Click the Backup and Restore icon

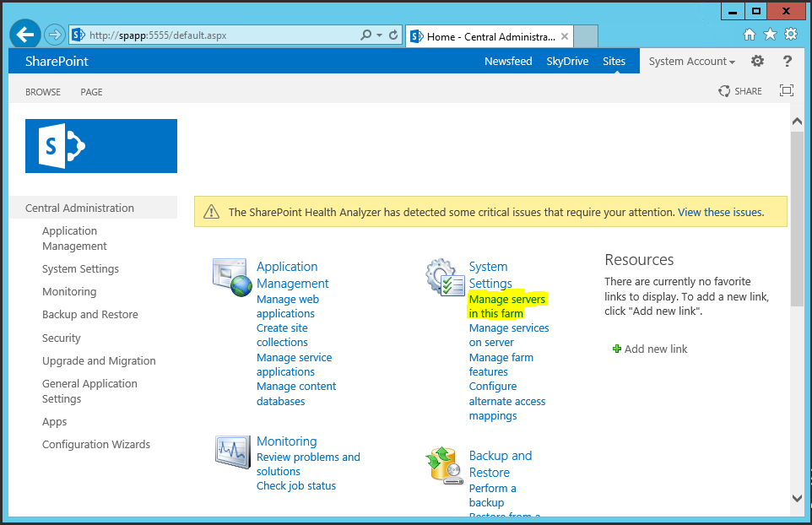(x=444, y=465)
